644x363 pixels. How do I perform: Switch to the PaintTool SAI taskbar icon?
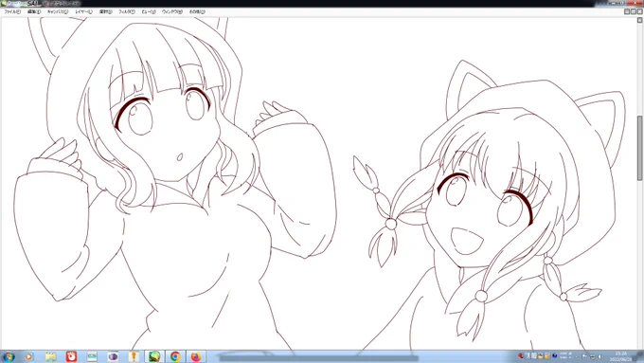click(154, 356)
